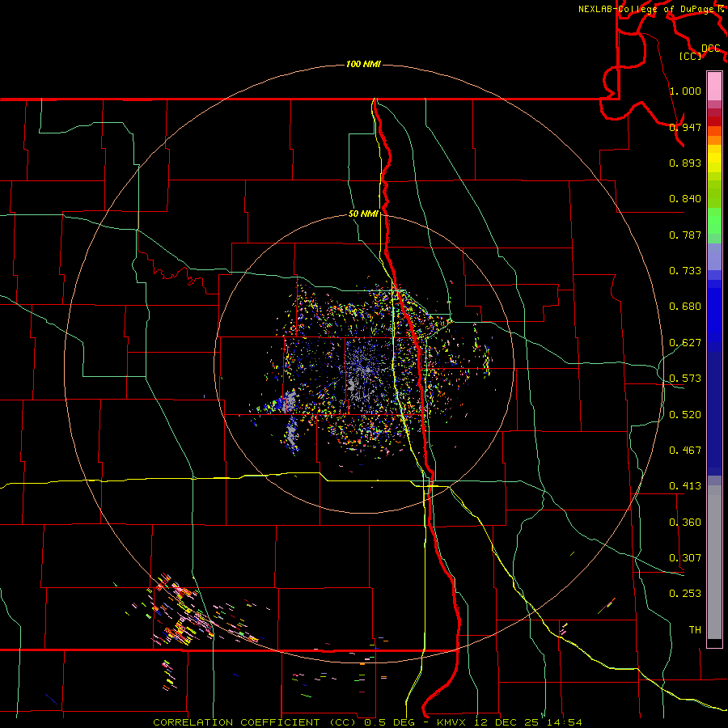Pick the pink segment of the color bar

(x=714, y=86)
